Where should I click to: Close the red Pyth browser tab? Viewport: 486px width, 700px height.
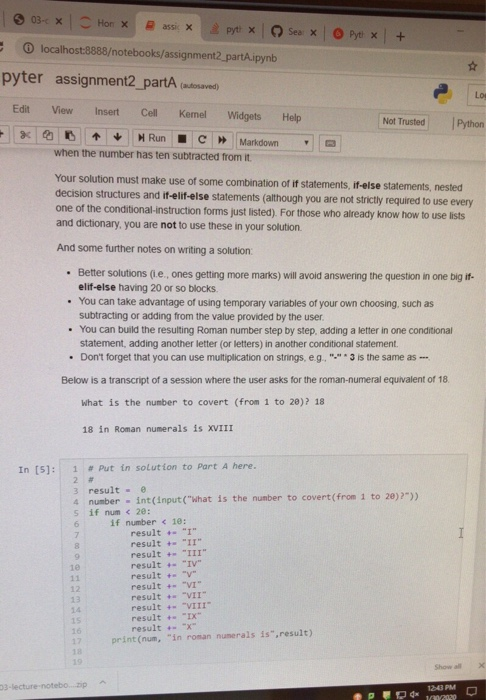point(374,35)
